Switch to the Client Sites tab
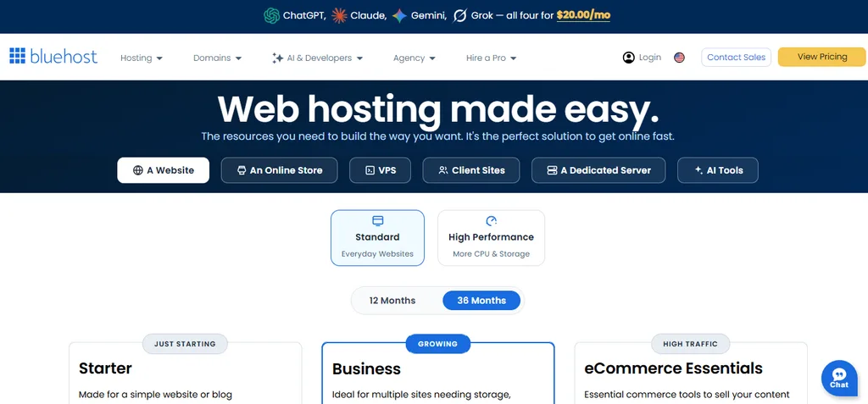Image resolution: width=868 pixels, height=404 pixels. (x=471, y=170)
